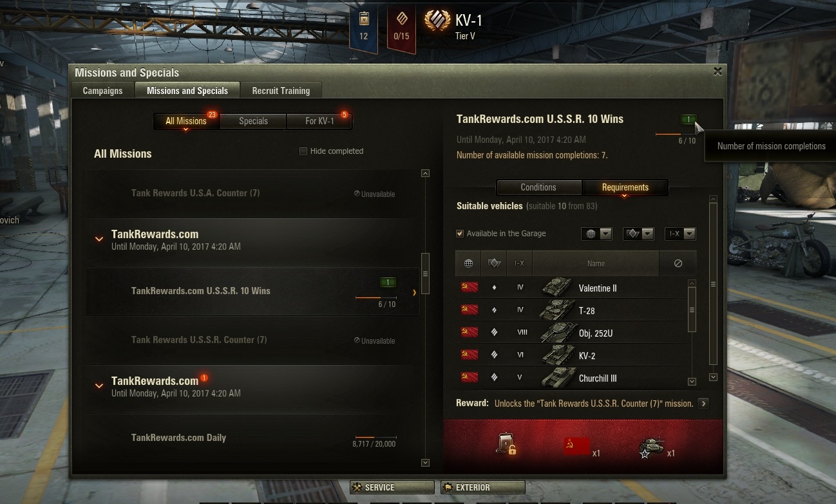836x504 pixels.
Task: Click the vehicle type column header icon
Action: pyautogui.click(x=494, y=263)
